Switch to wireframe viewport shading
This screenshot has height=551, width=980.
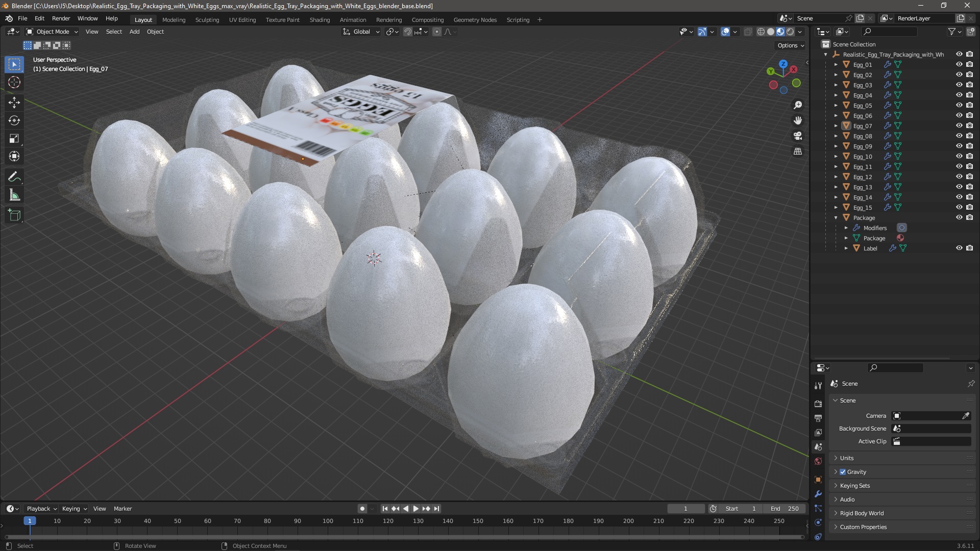coord(761,32)
